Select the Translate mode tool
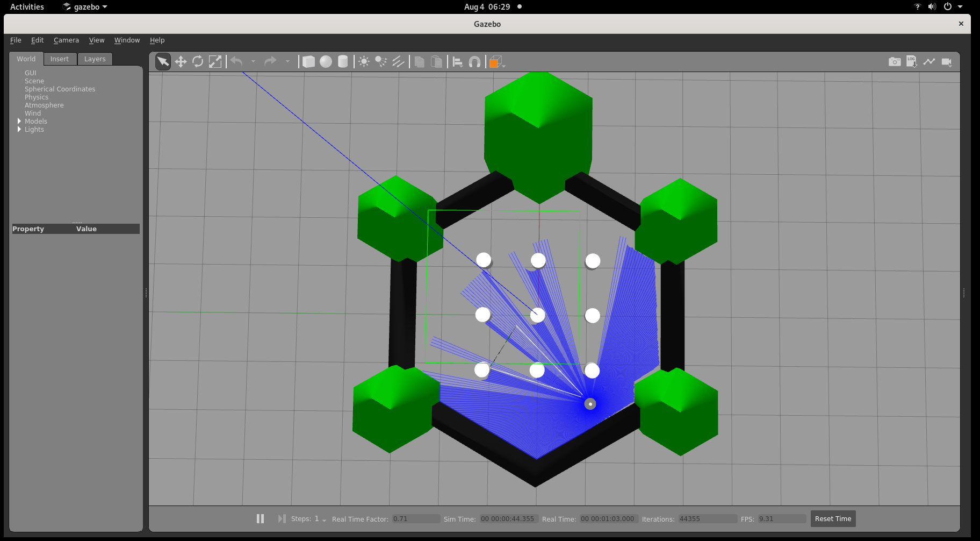980x541 pixels. [x=181, y=62]
